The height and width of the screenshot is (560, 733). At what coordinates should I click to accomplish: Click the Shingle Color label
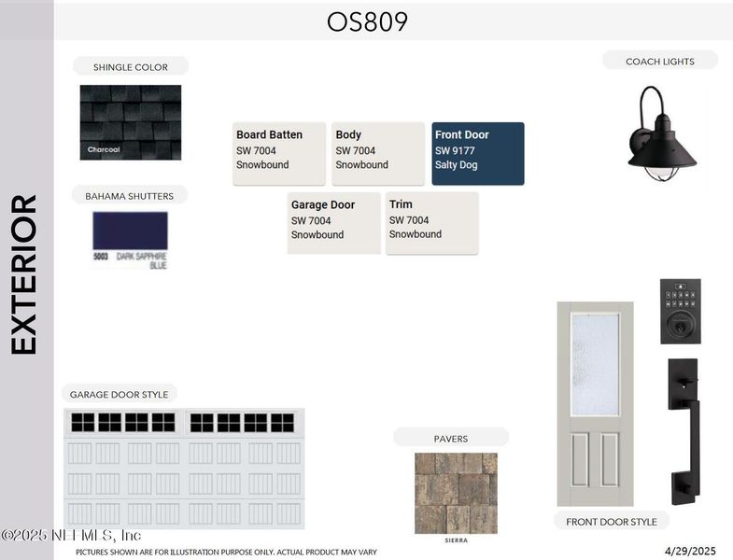tap(131, 66)
